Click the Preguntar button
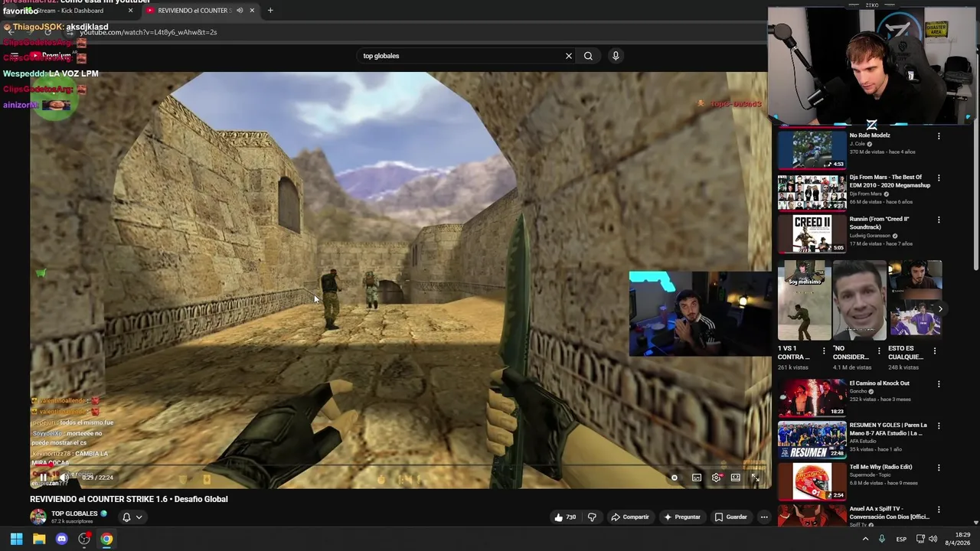 click(x=681, y=517)
